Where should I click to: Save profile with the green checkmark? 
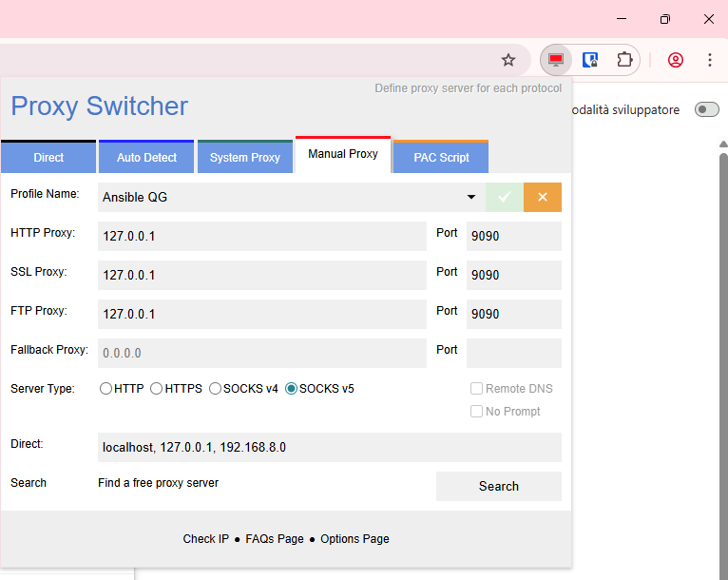coord(504,197)
